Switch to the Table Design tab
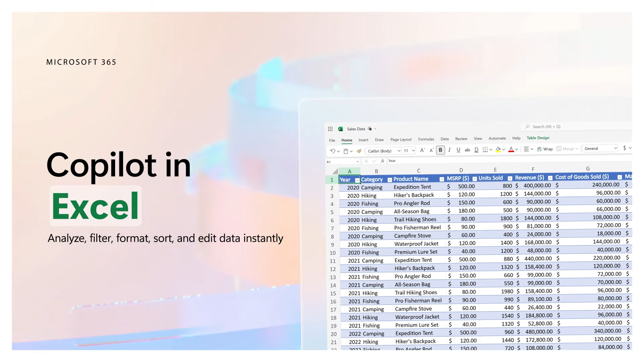Viewport: 644px width, 362px height. click(538, 138)
